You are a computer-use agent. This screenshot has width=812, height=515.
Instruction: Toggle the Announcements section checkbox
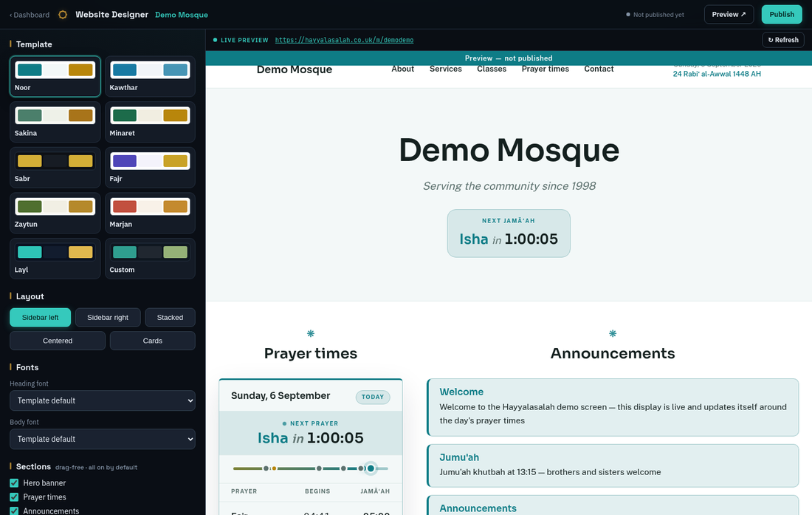[15, 511]
